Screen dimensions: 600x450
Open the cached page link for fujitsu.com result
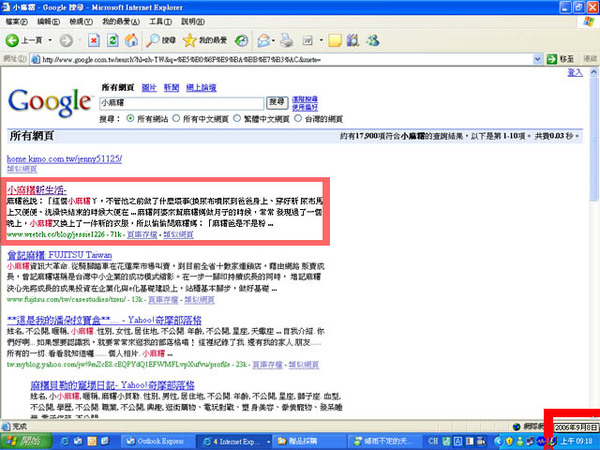[163, 300]
